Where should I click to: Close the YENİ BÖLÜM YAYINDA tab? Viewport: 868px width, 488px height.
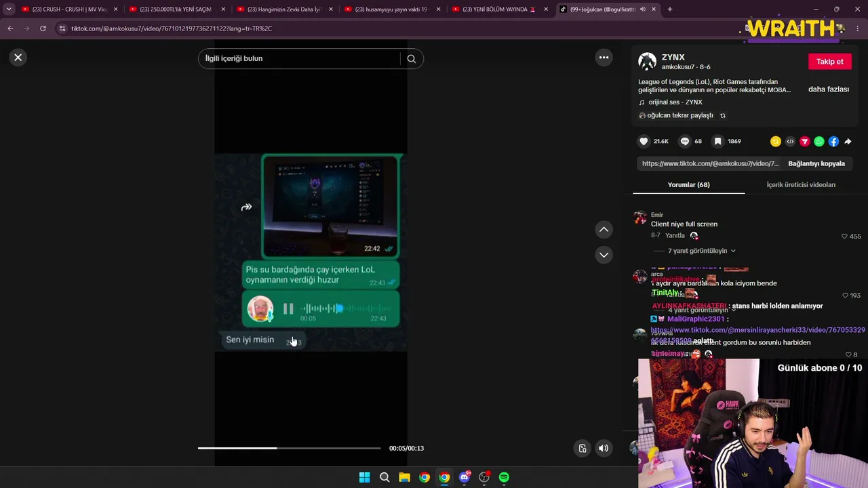tap(547, 9)
